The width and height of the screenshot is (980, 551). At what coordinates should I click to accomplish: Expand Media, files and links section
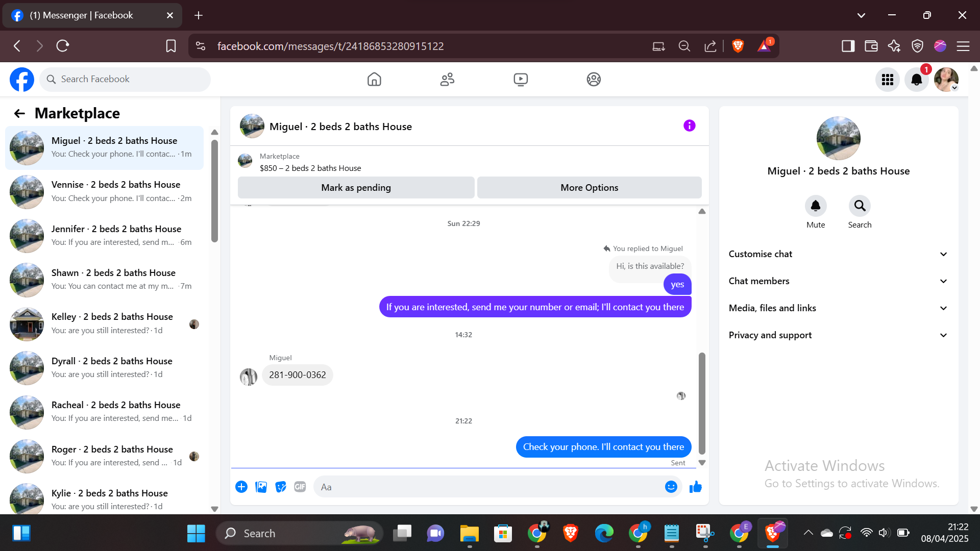click(x=838, y=308)
